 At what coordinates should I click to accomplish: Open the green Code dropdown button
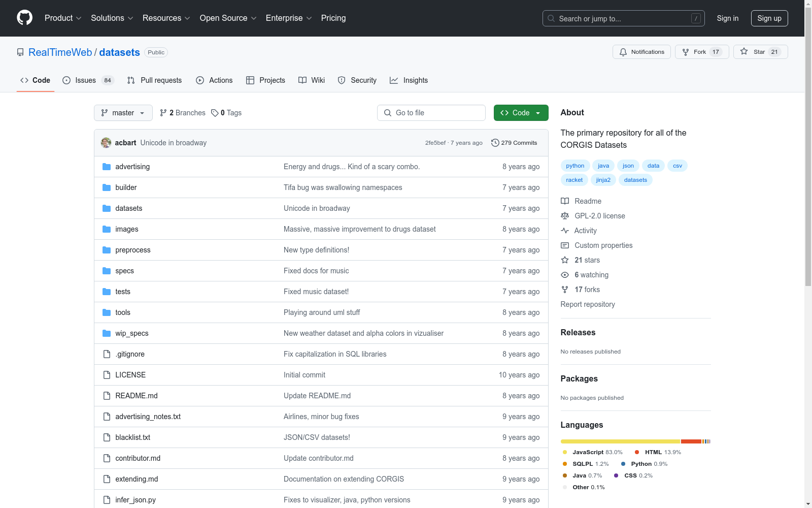pos(521,113)
